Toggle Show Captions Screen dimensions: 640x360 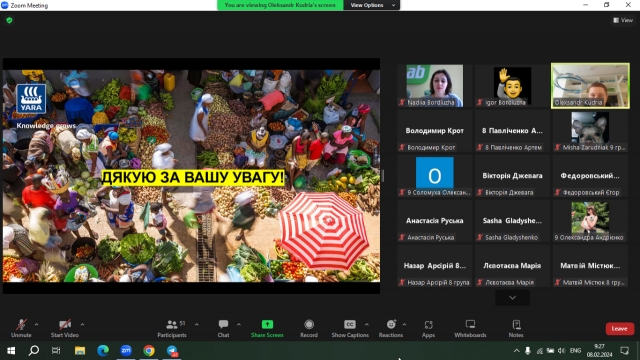(350, 328)
